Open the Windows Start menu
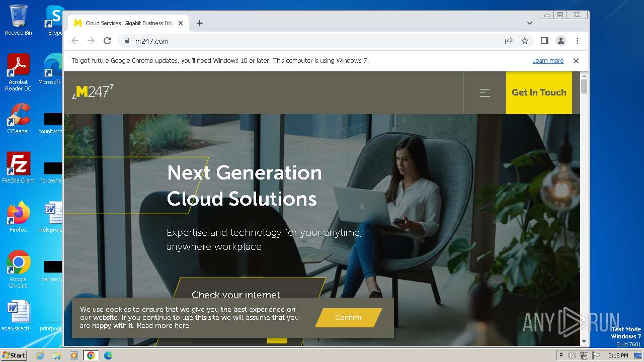 (x=14, y=355)
